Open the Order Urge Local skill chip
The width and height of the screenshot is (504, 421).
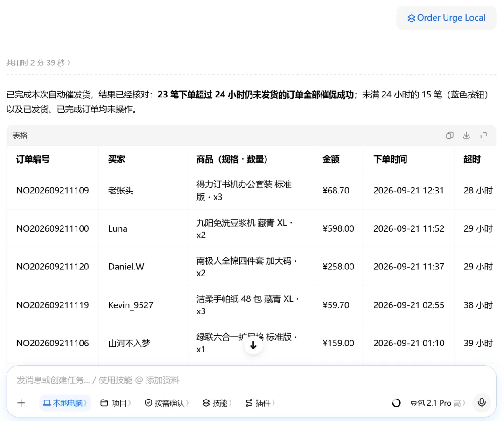446,18
